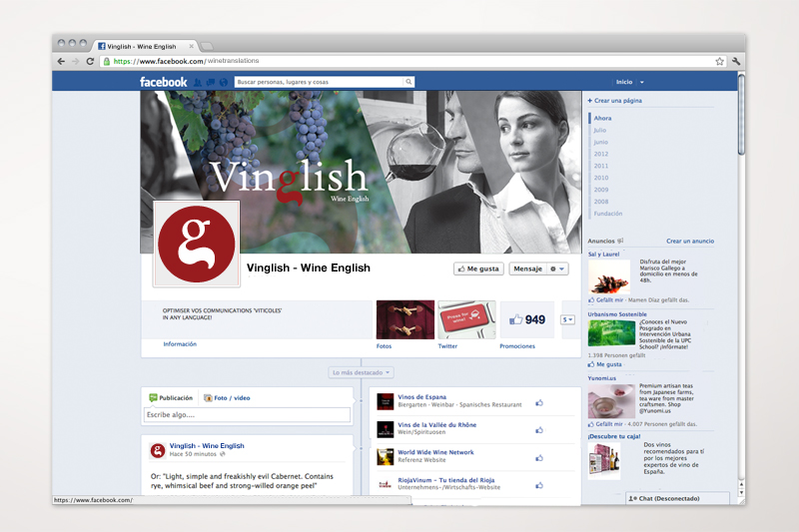Click the search magnifier icon
Viewport: 799px width, 532px height.
pyautogui.click(x=408, y=82)
